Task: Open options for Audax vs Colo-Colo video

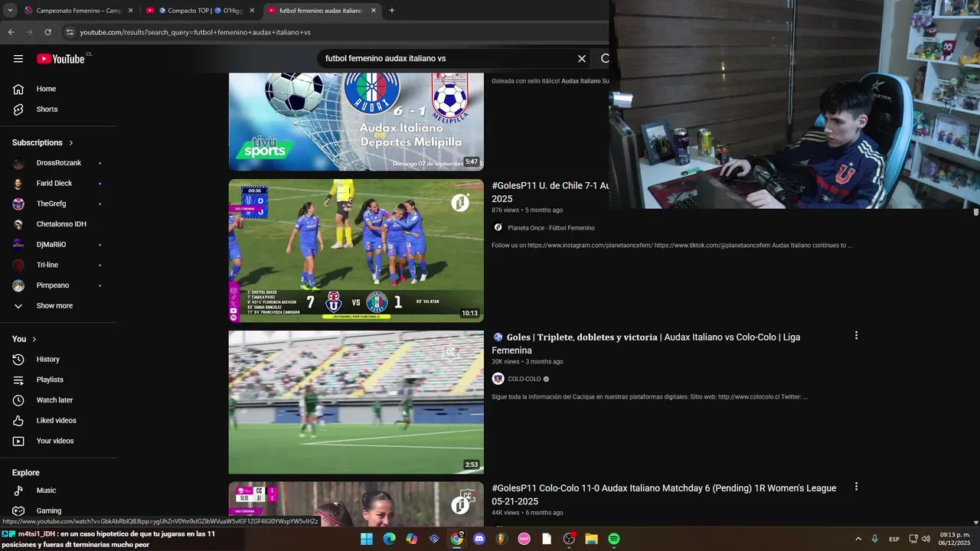Action: (856, 335)
